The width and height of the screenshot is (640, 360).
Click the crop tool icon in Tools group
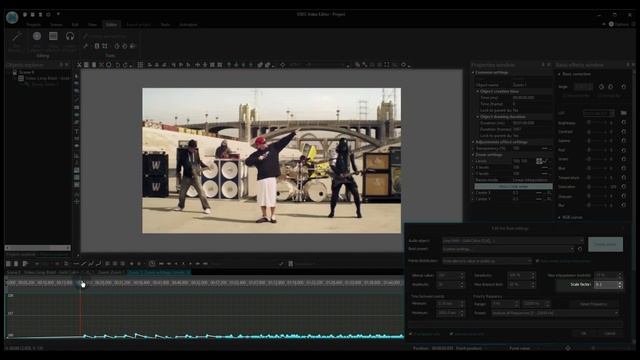click(x=105, y=46)
